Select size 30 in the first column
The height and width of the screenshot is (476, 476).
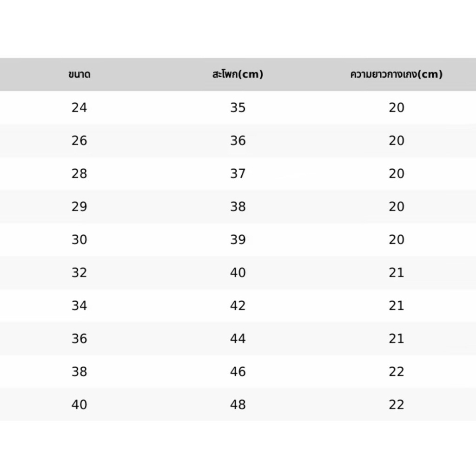[79, 240]
